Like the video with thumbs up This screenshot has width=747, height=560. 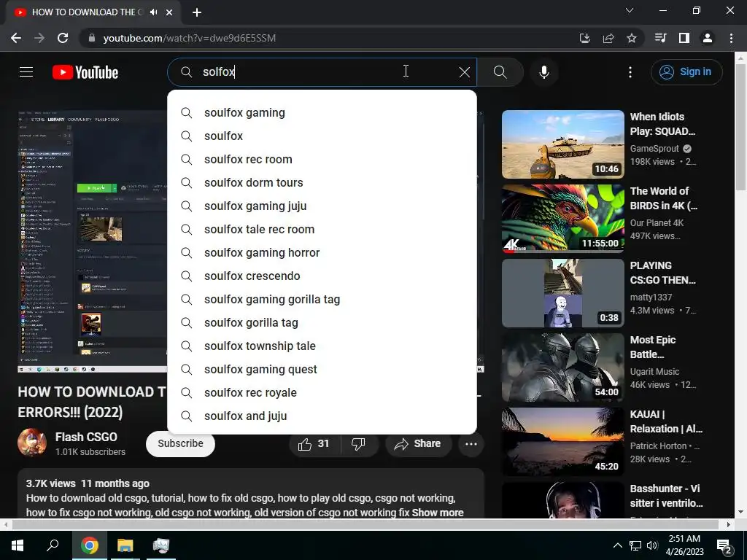point(314,444)
